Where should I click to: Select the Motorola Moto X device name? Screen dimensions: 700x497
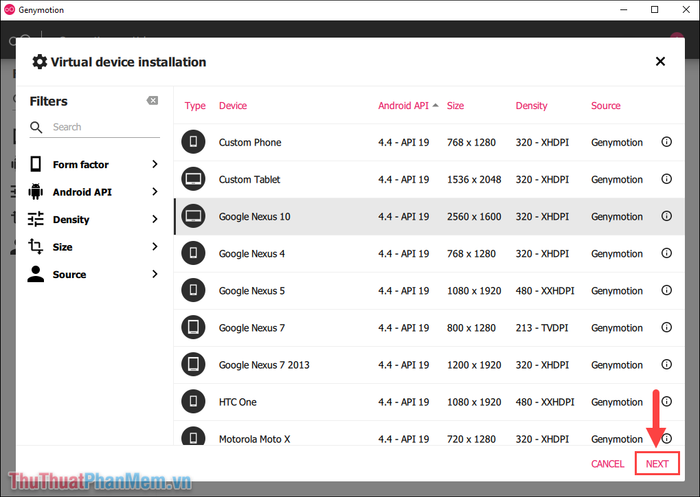click(x=254, y=439)
